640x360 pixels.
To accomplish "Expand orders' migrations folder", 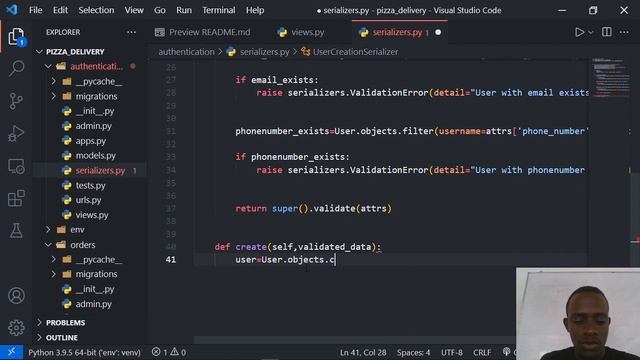I will click(90, 274).
